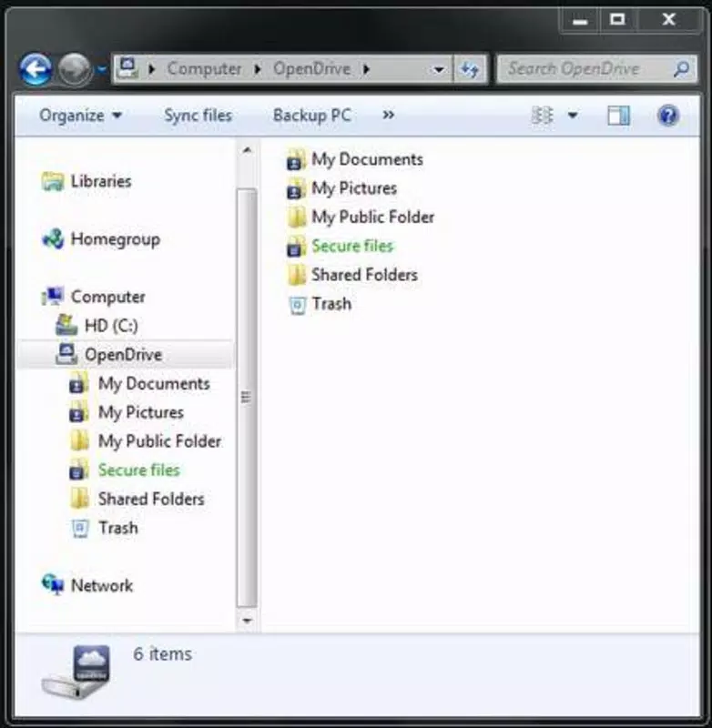Click Trash bin icon in file list
This screenshot has width=712, height=728.
pyautogui.click(x=297, y=305)
